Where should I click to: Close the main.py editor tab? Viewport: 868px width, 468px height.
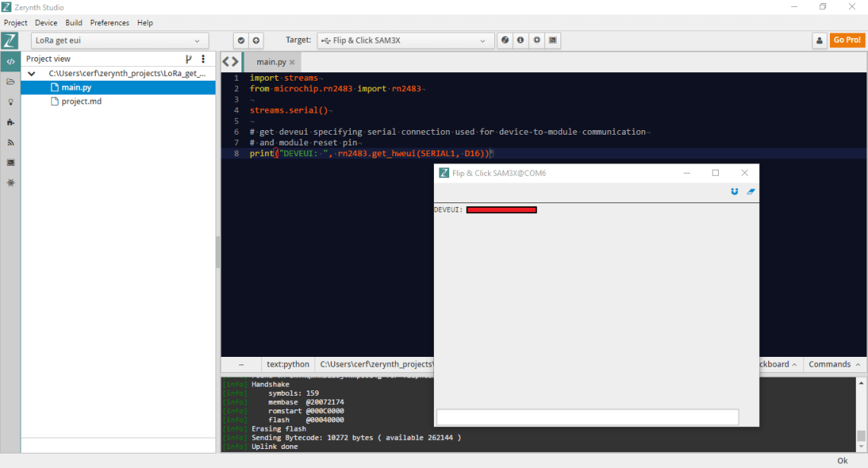click(292, 62)
